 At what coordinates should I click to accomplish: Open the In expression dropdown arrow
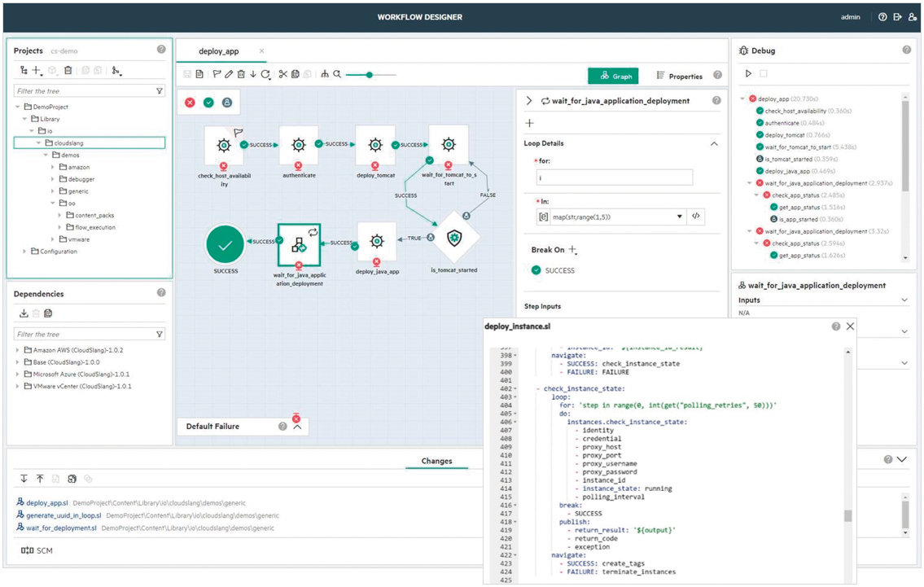tap(680, 217)
